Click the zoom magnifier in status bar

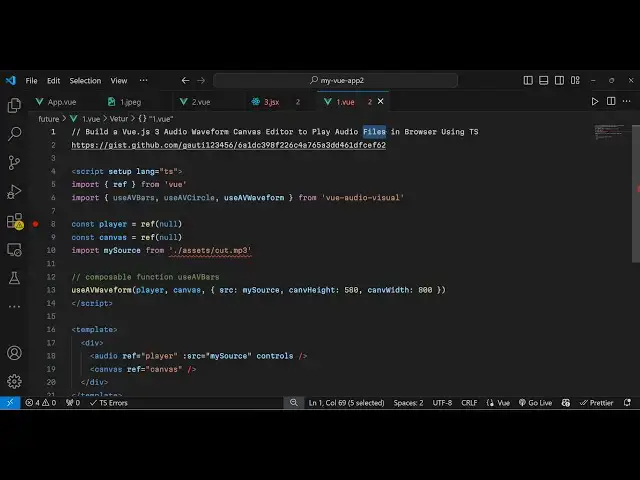coord(293,403)
